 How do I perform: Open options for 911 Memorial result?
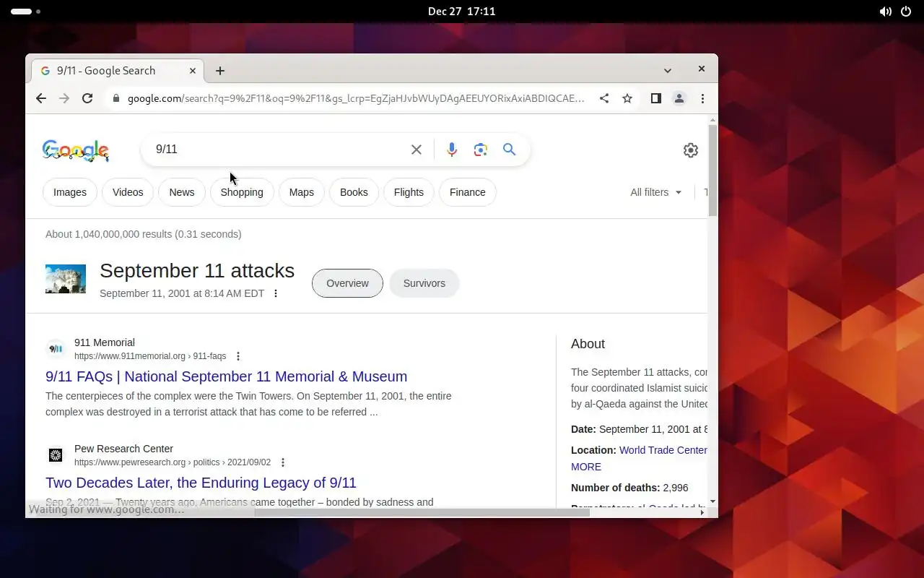(x=238, y=356)
